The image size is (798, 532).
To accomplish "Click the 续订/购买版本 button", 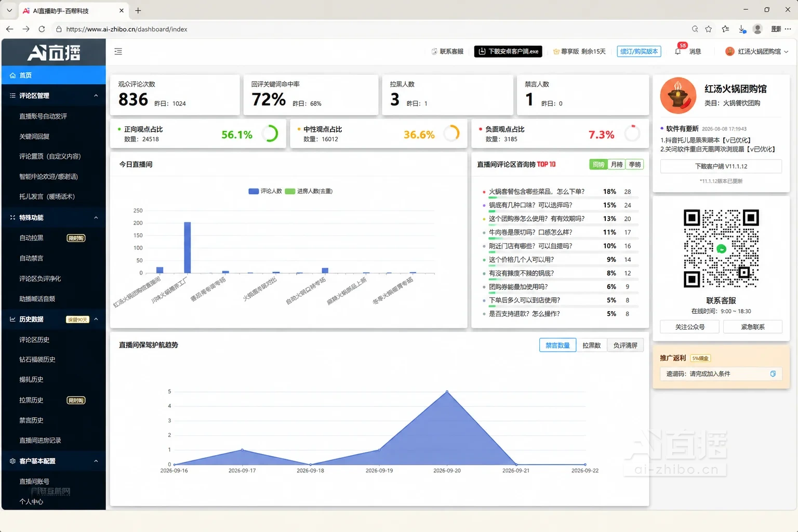I will (639, 51).
